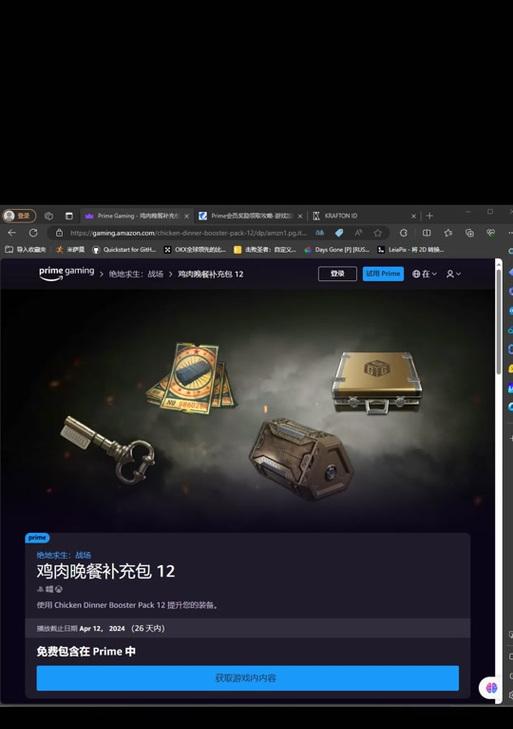The width and height of the screenshot is (513, 729).
Task: Click the hexagonal crate item image
Action: coord(301,458)
